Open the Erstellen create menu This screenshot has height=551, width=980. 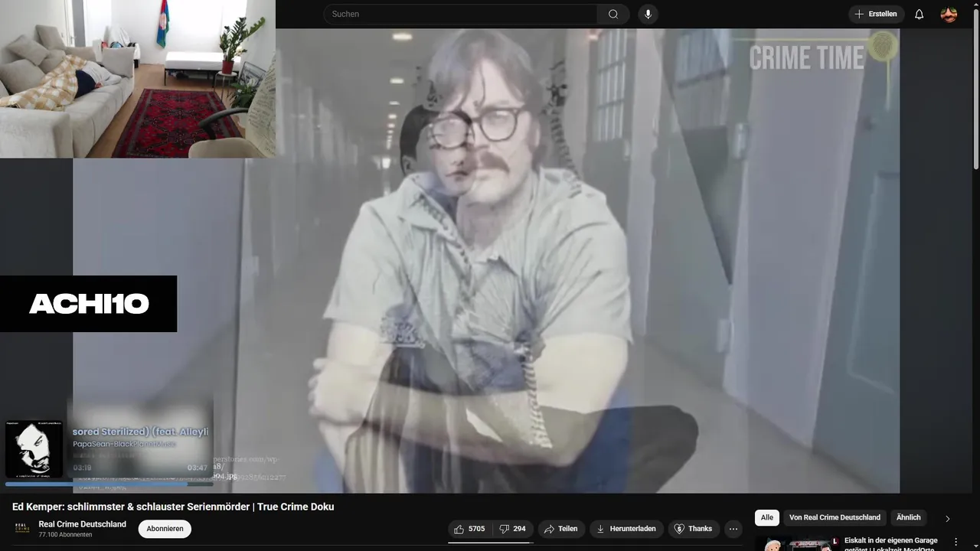tap(876, 14)
